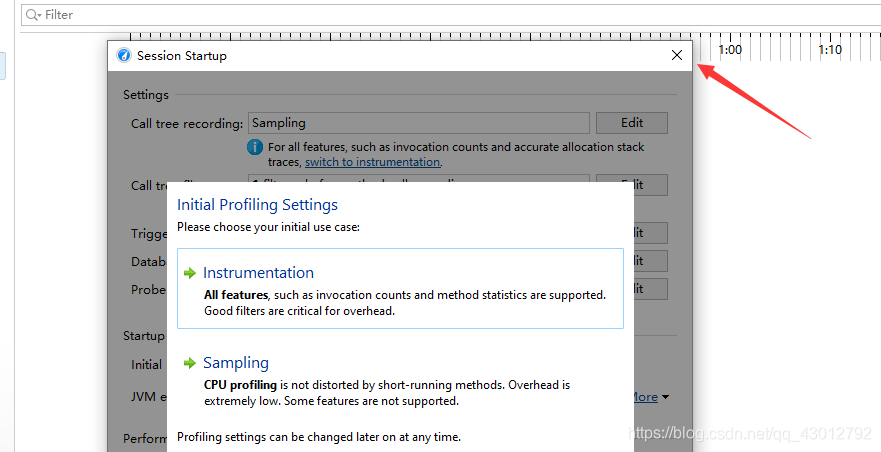Click the magnifier icon in Filter box

32,15
